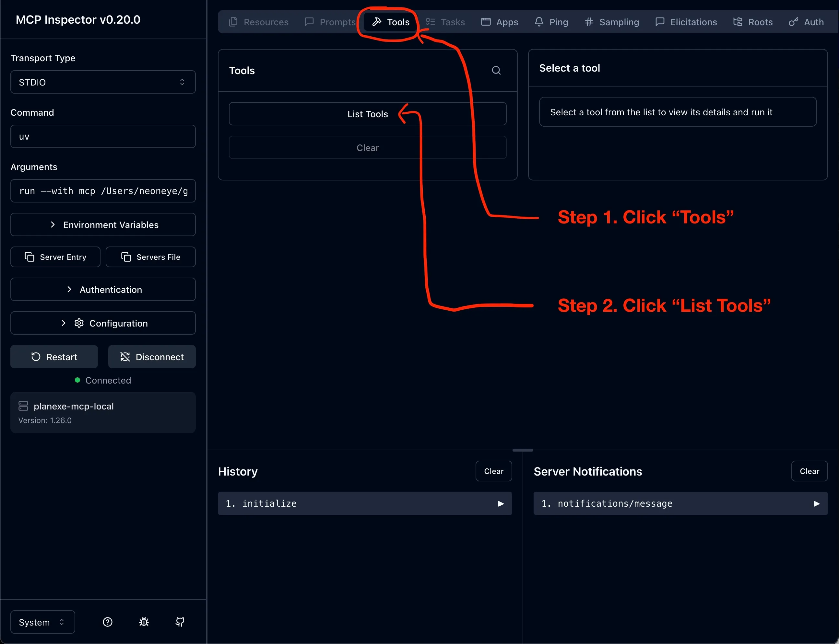
Task: Click the help question-mark icon
Action: [x=107, y=622]
